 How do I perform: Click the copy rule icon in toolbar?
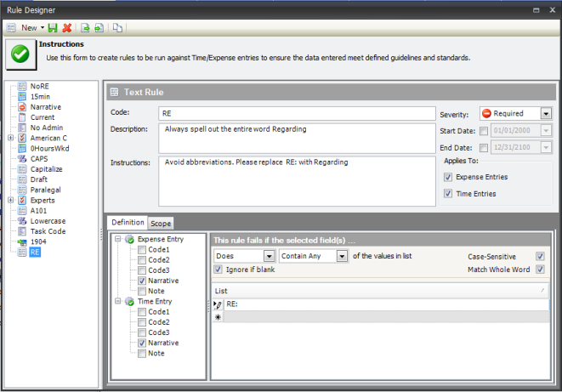[x=117, y=28]
